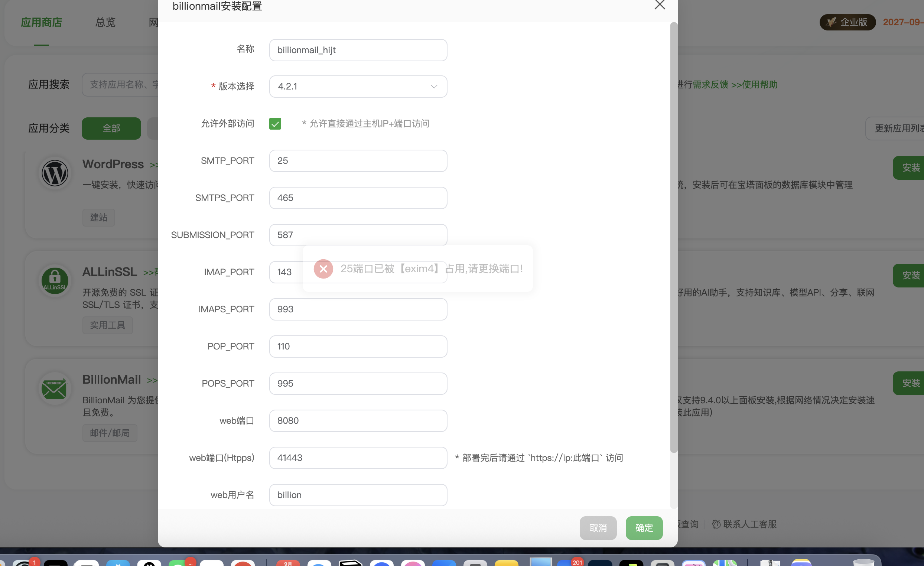Viewport: 924px width, 566px height.
Task: Click the WordPress app title
Action: (x=113, y=164)
